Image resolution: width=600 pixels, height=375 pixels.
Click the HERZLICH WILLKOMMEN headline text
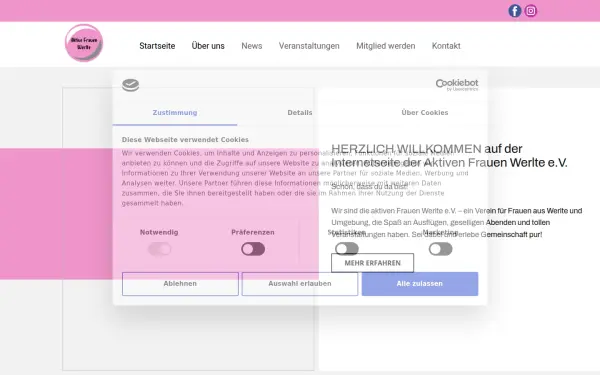pyautogui.click(x=406, y=148)
